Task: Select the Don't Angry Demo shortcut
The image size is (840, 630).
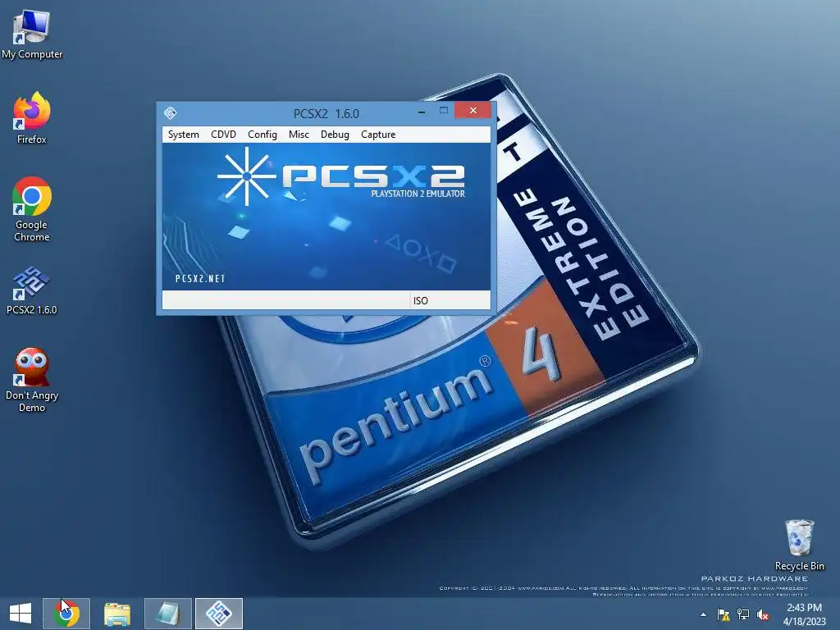Action: coord(32,381)
